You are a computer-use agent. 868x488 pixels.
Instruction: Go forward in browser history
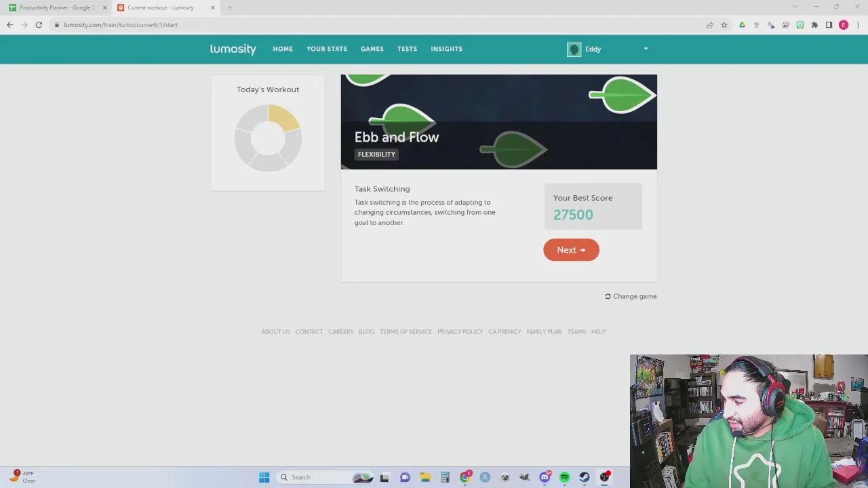(x=24, y=25)
